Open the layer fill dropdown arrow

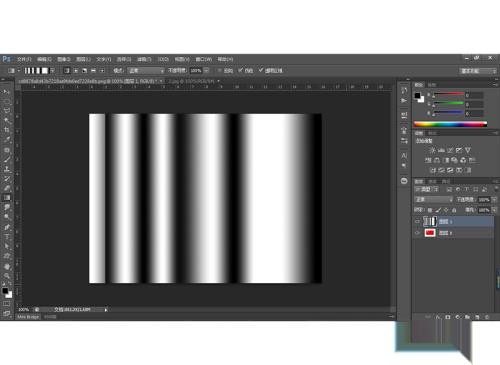tap(494, 210)
